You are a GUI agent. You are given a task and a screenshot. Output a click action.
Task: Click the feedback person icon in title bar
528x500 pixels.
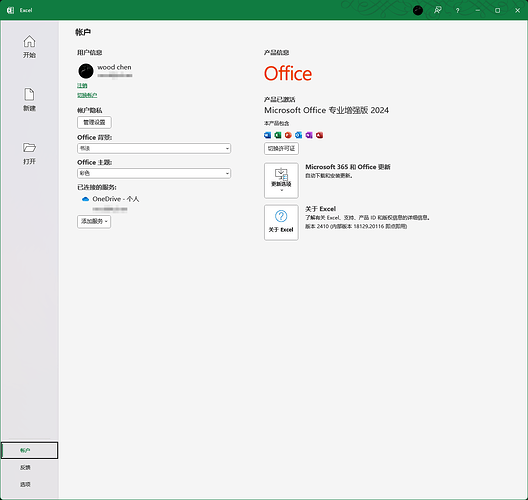tap(437, 10)
